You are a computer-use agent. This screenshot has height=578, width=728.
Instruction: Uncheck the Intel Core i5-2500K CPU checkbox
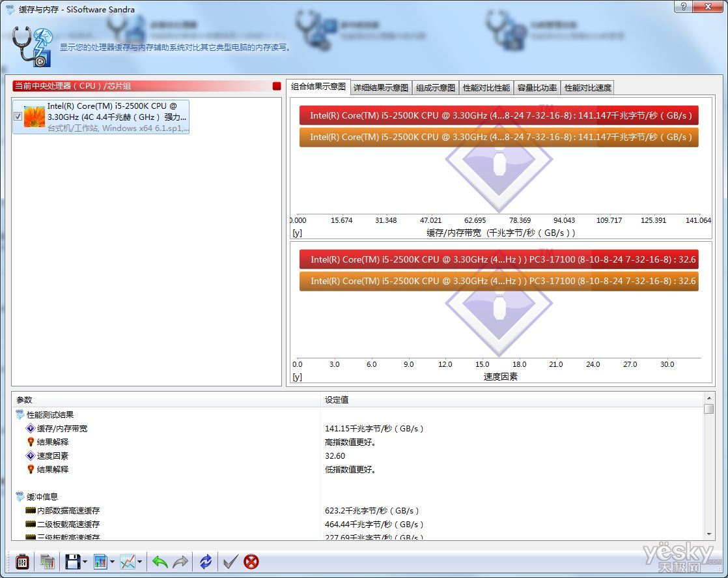pos(18,117)
